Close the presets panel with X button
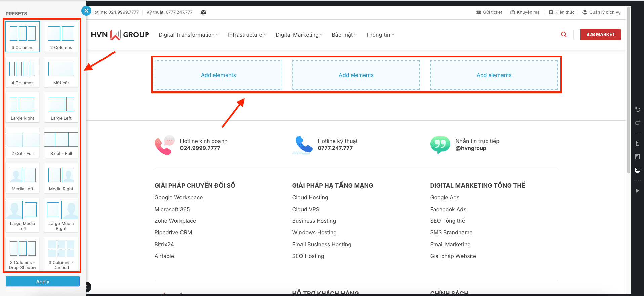Image resolution: width=644 pixels, height=296 pixels. [86, 11]
